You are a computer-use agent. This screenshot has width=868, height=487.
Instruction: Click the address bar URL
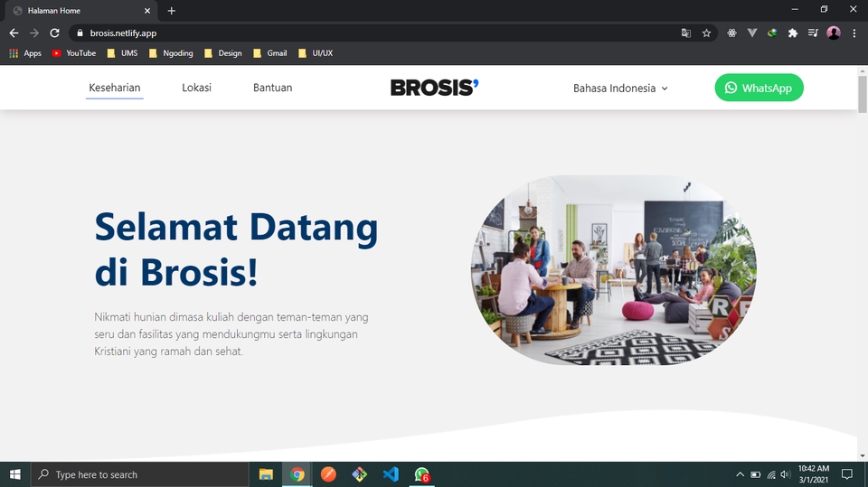pos(123,33)
